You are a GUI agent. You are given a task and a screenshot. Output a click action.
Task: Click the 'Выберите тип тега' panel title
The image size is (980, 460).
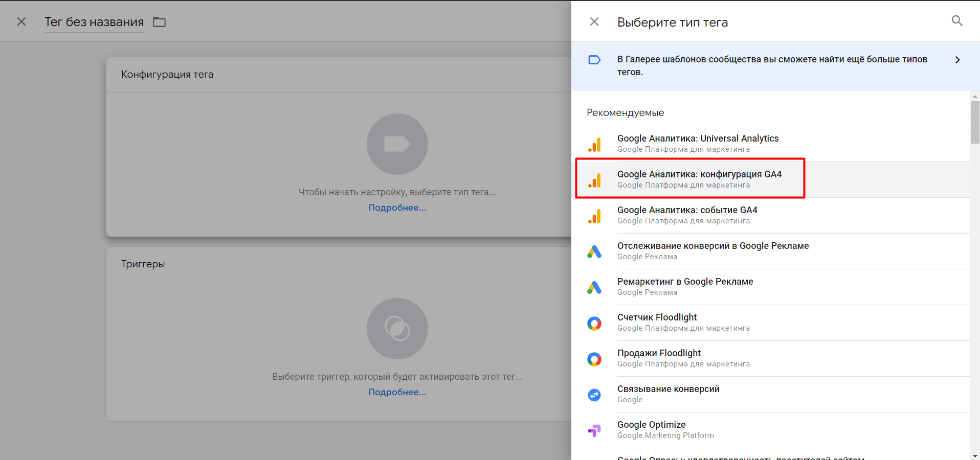click(x=673, y=22)
